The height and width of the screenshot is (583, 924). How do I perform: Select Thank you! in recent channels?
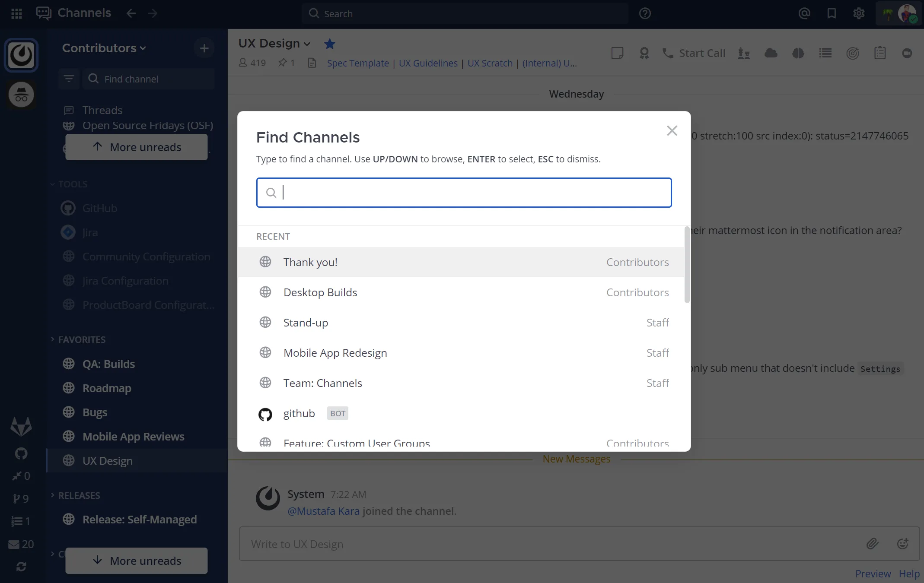tap(461, 262)
